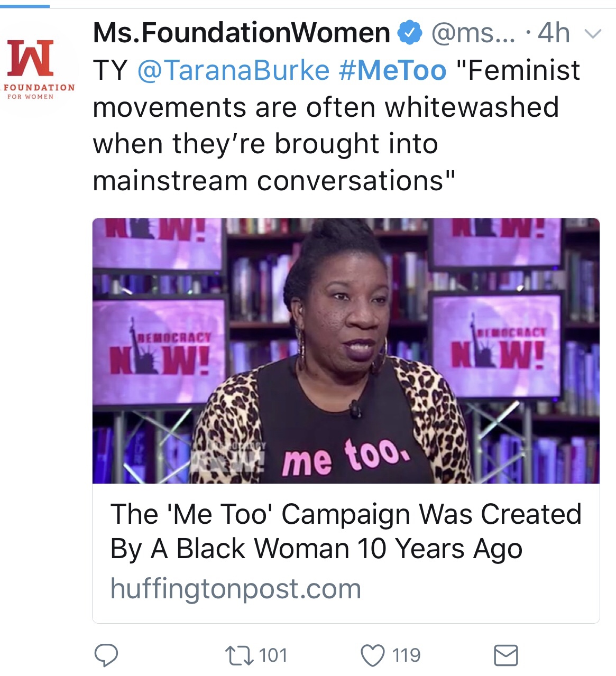This screenshot has height=676, width=616.
Task: Visit the huffingtonpost.com link
Action: [235, 588]
